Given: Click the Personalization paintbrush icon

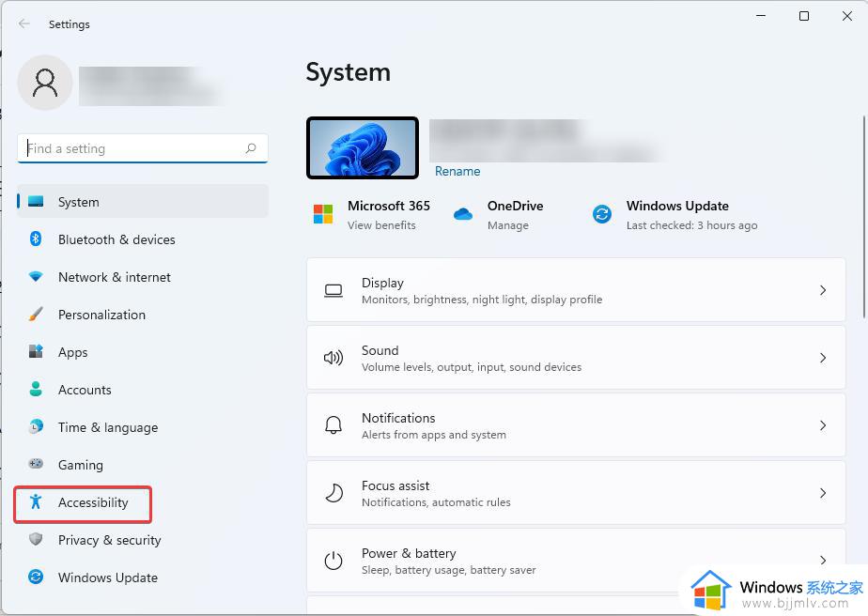Looking at the screenshot, I should click(x=36, y=314).
